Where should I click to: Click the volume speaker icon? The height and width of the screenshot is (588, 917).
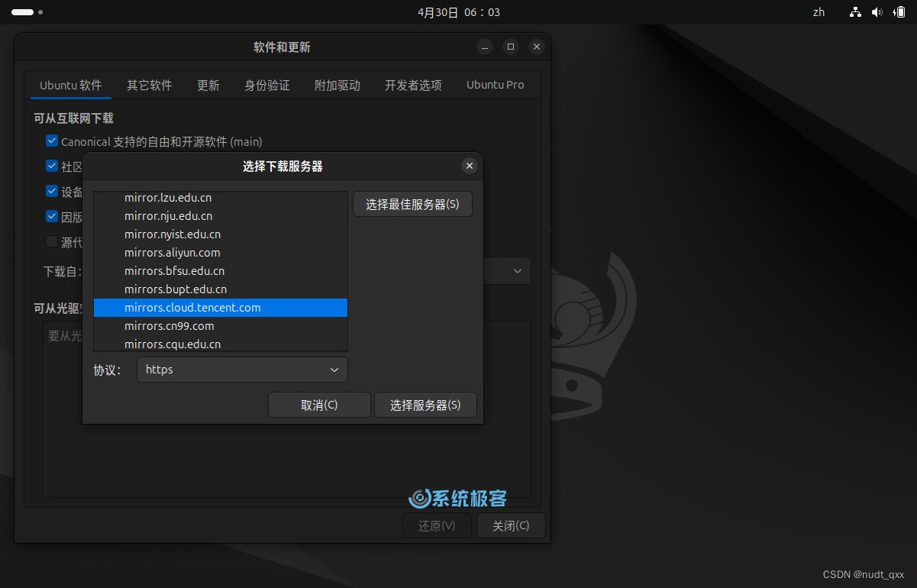pyautogui.click(x=877, y=12)
